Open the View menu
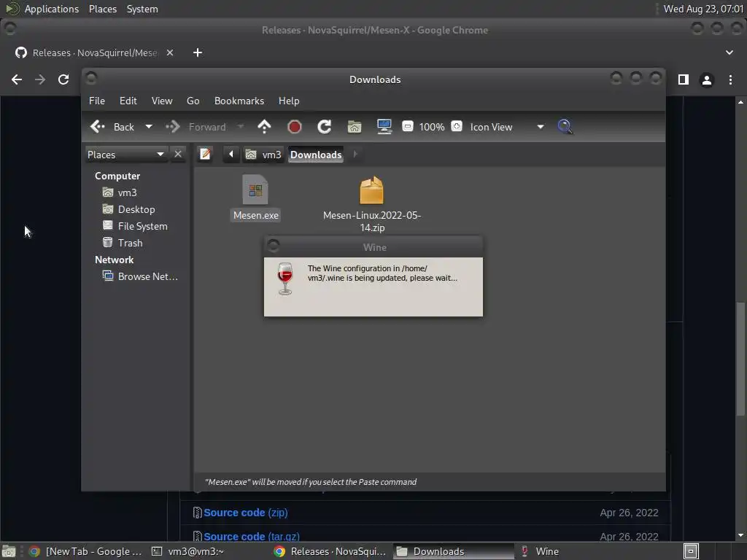This screenshot has width=747, height=560. click(x=162, y=101)
